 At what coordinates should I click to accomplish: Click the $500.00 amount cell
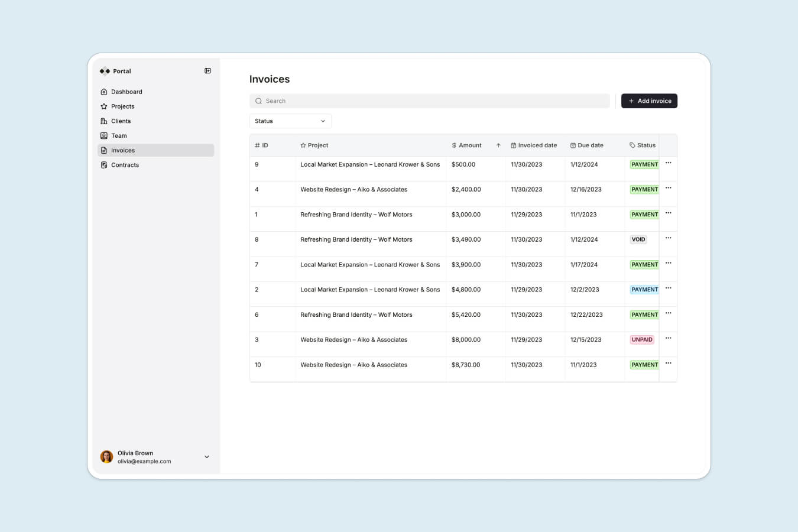pos(463,164)
